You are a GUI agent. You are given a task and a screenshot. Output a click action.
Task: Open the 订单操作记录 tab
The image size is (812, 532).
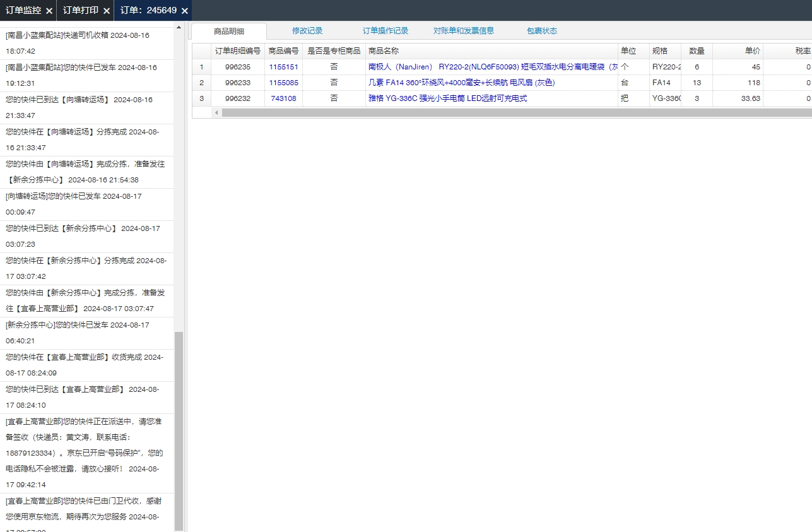pos(385,30)
